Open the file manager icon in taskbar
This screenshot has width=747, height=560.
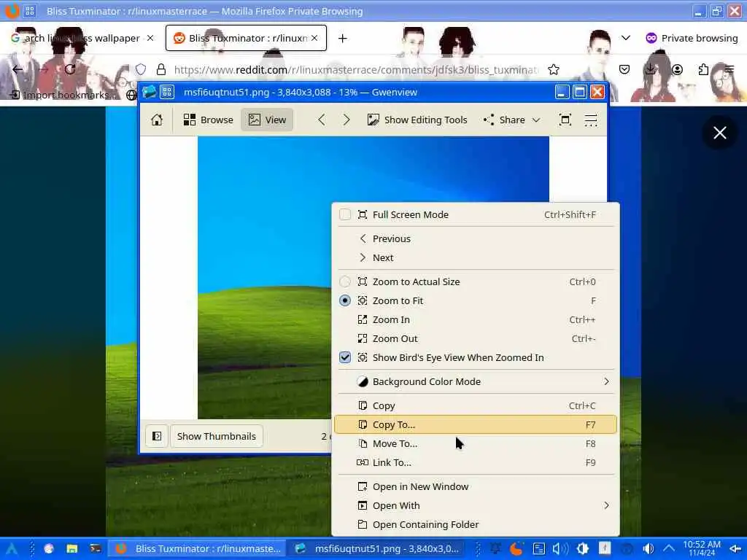[72, 548]
